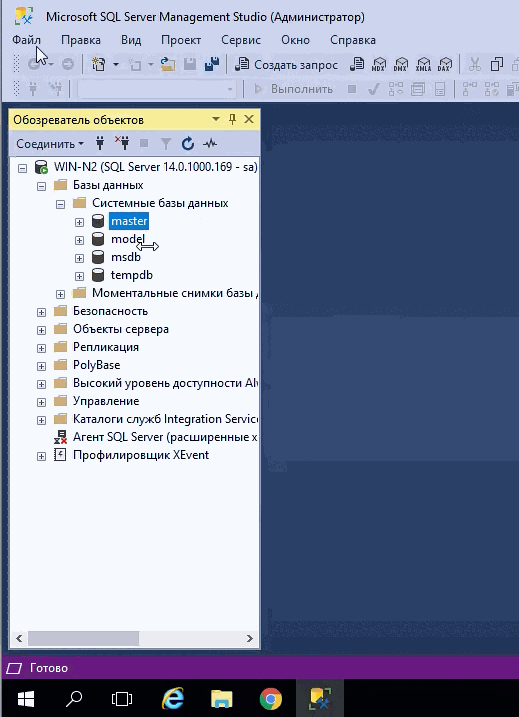
Task: Open the Соединить dropdown in Object Explorer
Action: click(x=50, y=144)
